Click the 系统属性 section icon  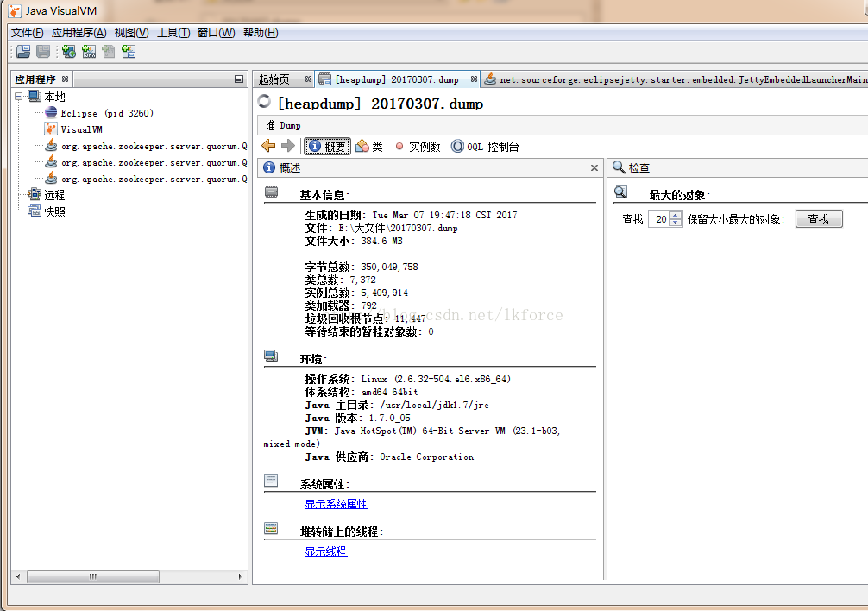[271, 481]
